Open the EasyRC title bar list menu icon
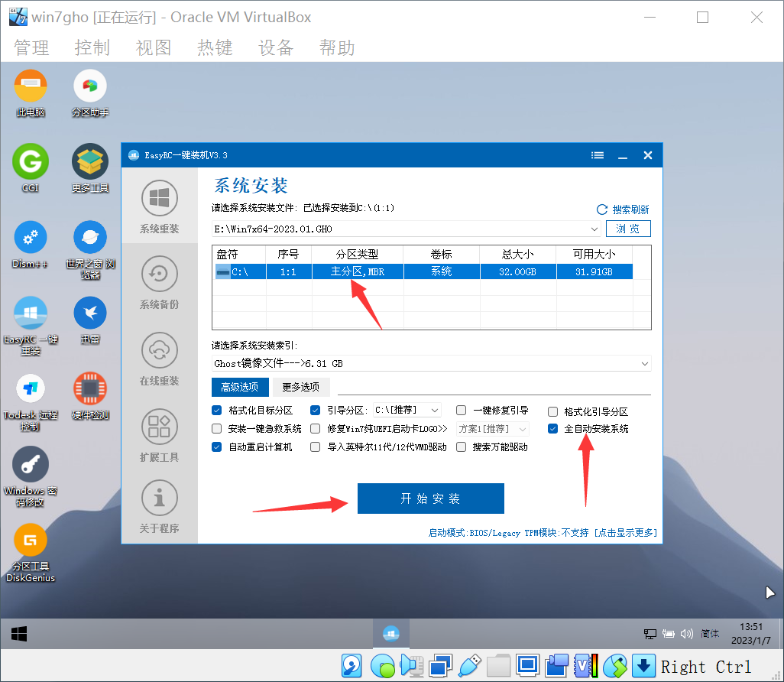Viewport: 784px width, 682px height. click(598, 156)
